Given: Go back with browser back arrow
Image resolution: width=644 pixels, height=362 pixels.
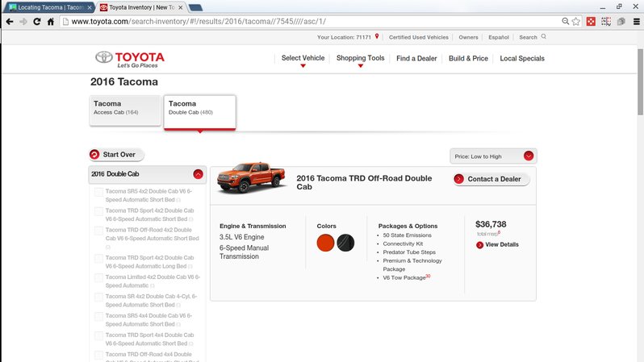Looking at the screenshot, I should (x=10, y=21).
